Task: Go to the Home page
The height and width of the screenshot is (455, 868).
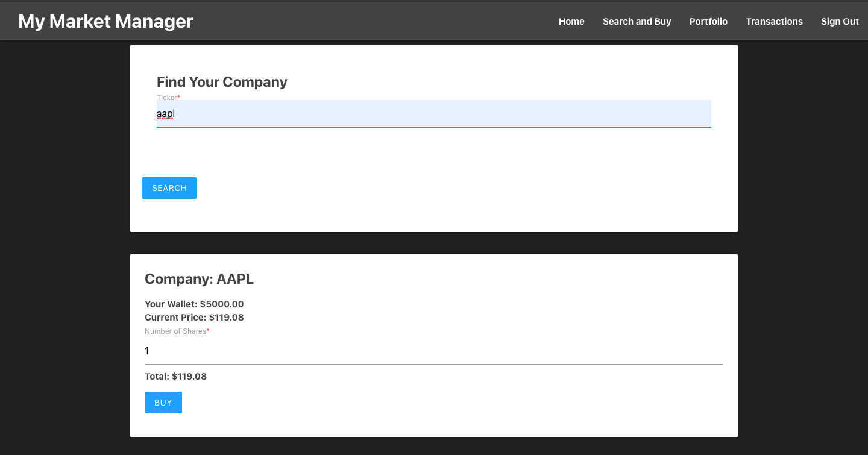Action: tap(571, 22)
